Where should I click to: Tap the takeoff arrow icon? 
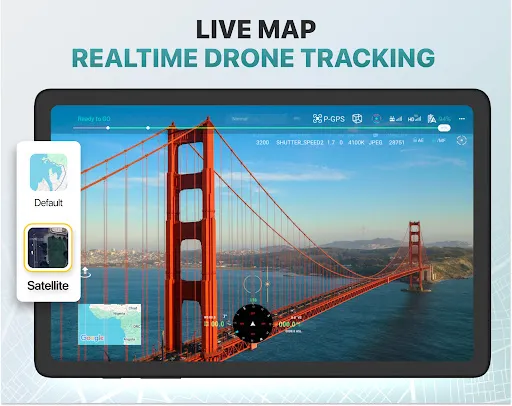pyautogui.click(x=85, y=272)
